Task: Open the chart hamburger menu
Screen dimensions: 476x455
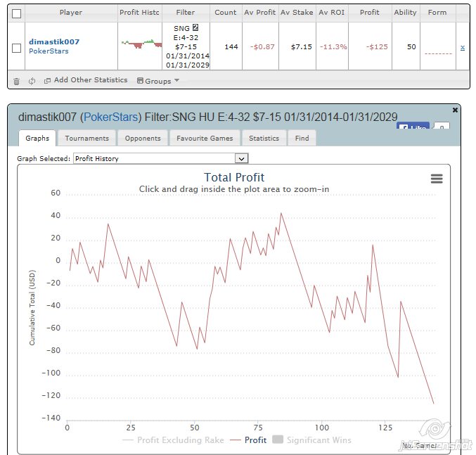Action: click(x=437, y=179)
